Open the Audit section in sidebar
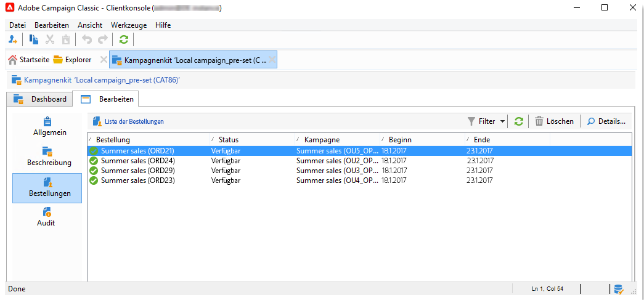The height and width of the screenshot is (300, 644). coord(47,217)
